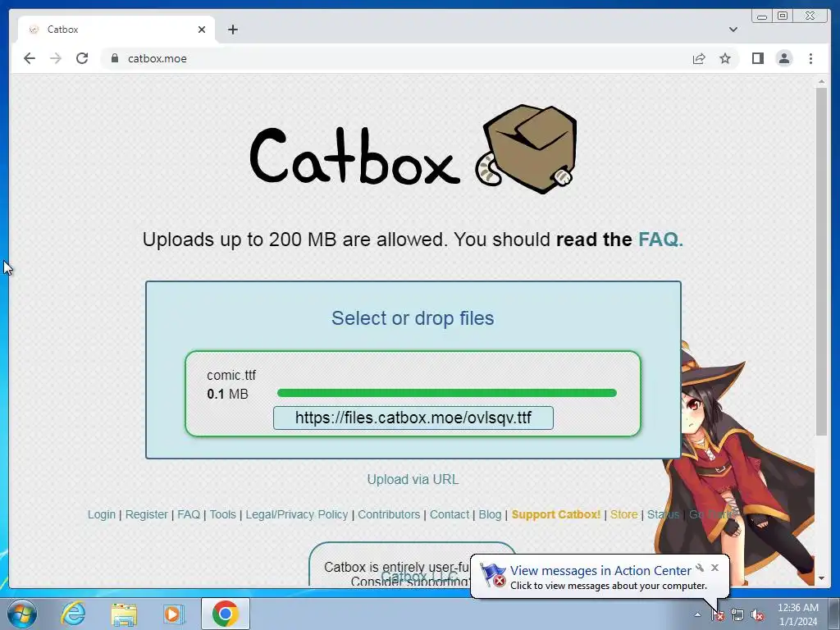This screenshot has width=840, height=630.
Task: Close the Action Center notification balloon
Action: click(x=714, y=568)
